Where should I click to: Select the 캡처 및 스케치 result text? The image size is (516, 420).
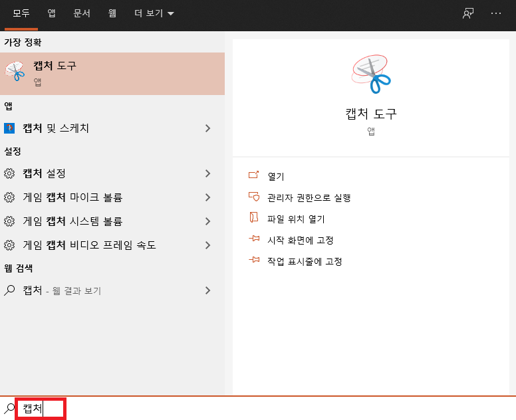pyautogui.click(x=56, y=128)
